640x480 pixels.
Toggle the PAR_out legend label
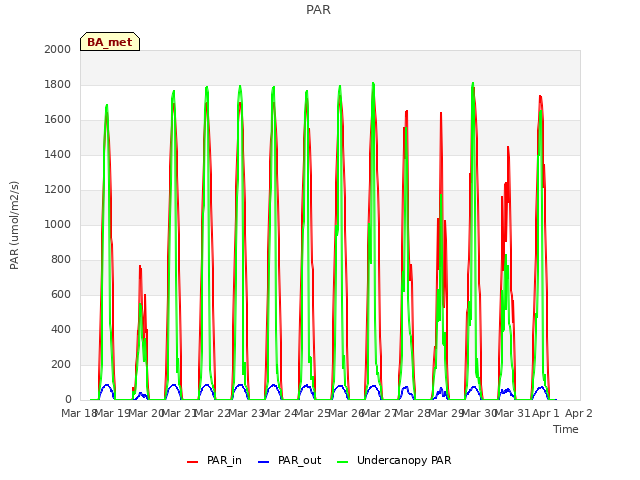pyautogui.click(x=300, y=460)
